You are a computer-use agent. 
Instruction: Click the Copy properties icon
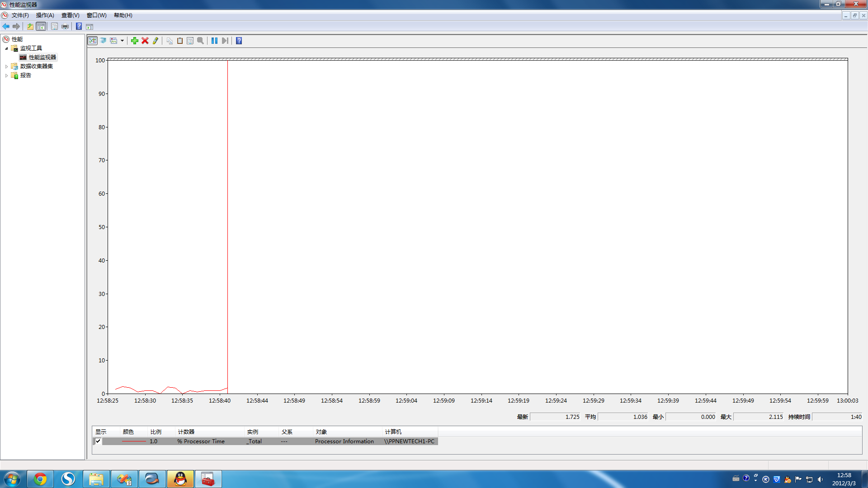point(170,41)
